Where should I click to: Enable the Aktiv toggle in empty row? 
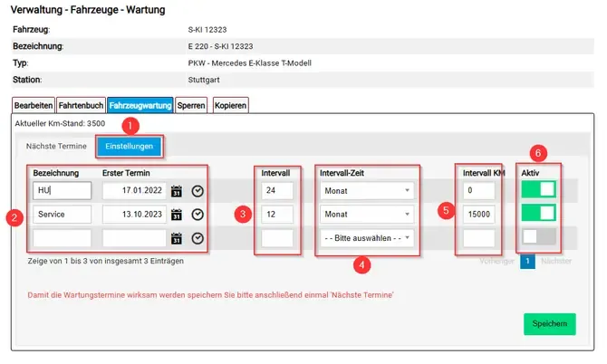[x=538, y=236]
